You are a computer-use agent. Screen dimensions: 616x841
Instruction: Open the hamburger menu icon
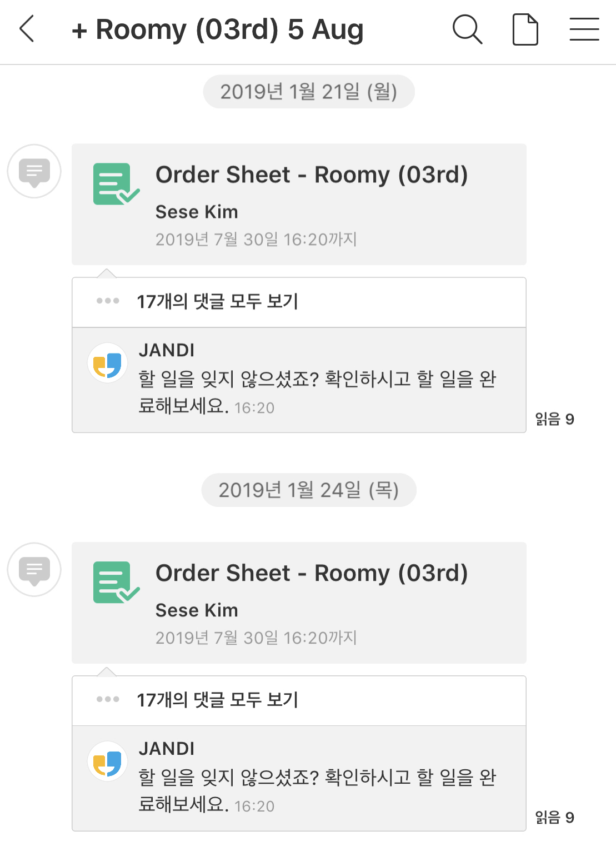click(x=584, y=29)
